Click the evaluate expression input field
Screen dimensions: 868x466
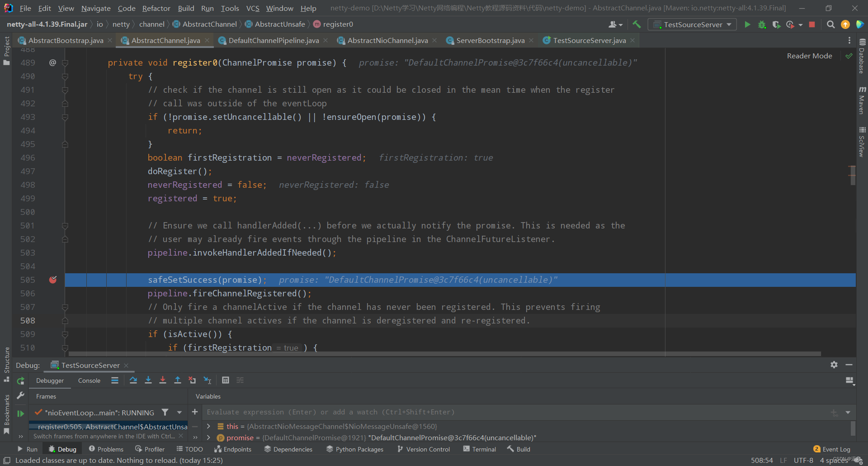click(515, 412)
